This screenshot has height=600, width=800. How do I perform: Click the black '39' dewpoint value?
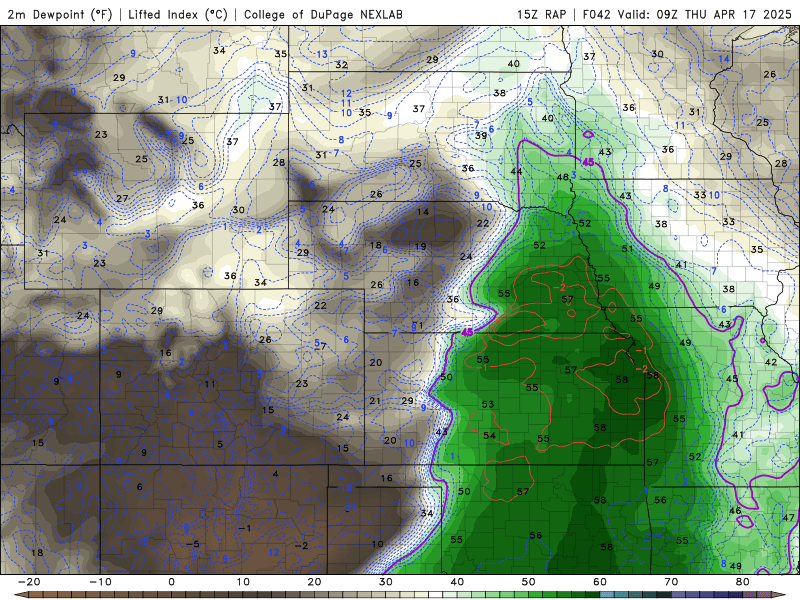481,136
